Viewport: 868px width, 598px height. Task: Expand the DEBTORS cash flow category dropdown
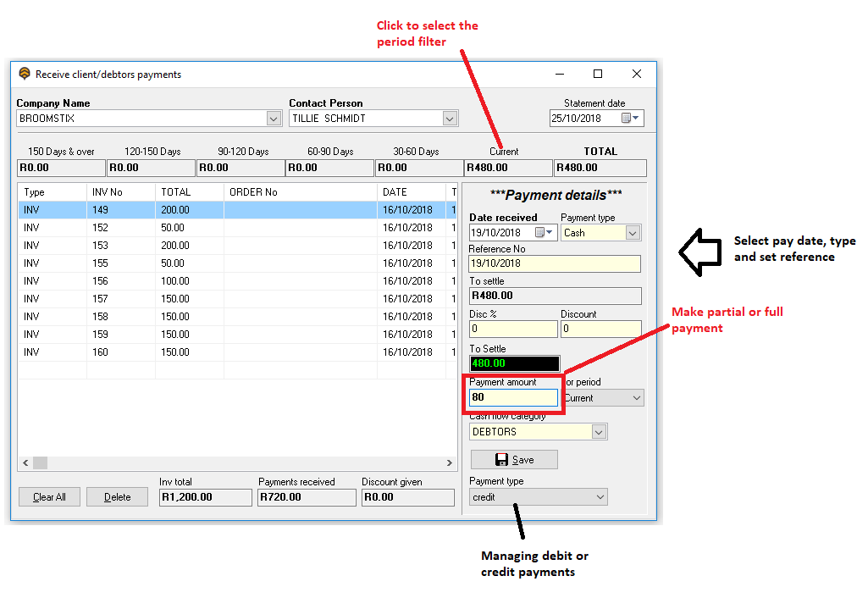coord(599,432)
